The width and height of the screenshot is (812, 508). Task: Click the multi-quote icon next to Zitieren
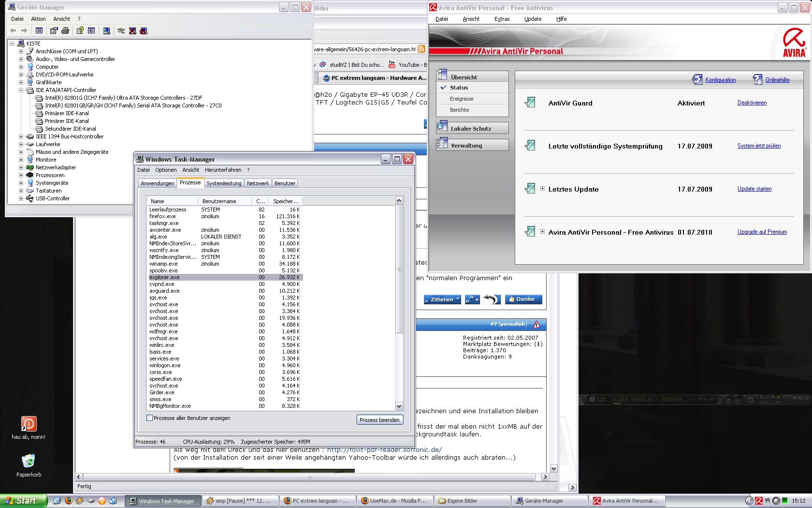tap(472, 299)
